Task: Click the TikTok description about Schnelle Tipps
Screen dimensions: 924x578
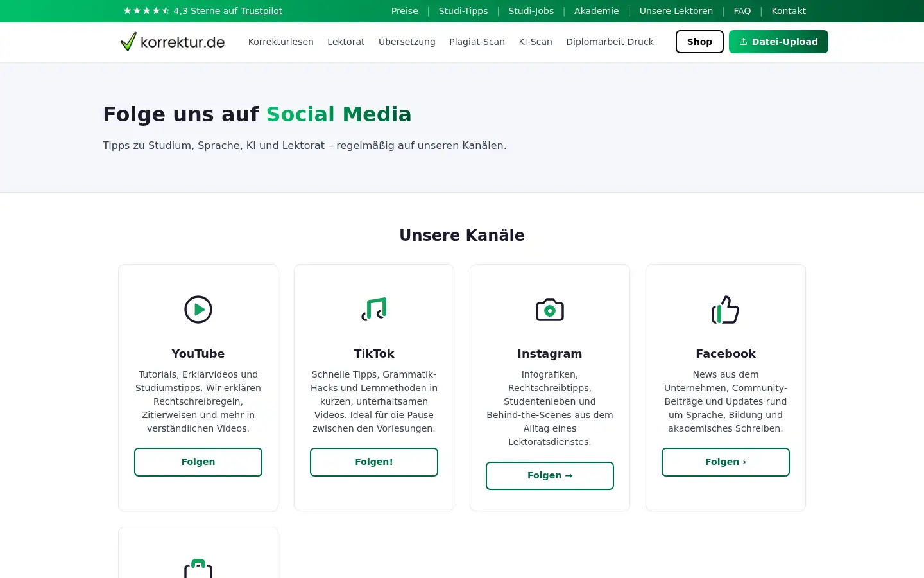Action: point(374,401)
